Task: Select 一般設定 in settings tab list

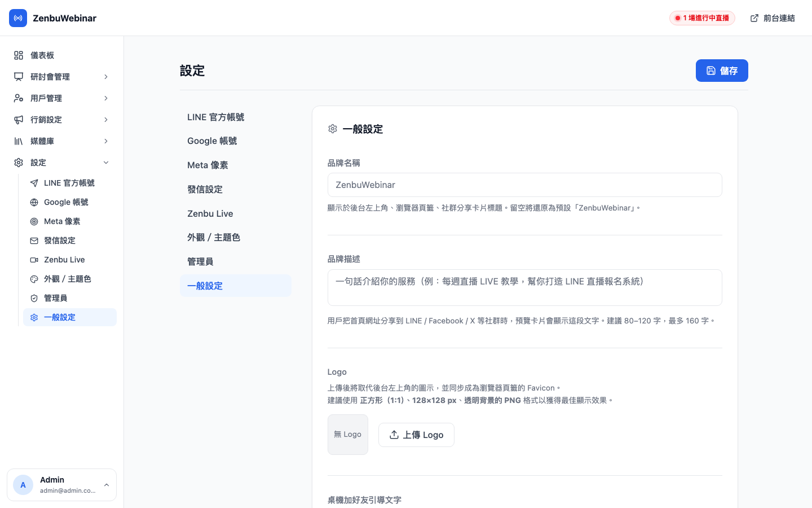Action: click(x=236, y=286)
